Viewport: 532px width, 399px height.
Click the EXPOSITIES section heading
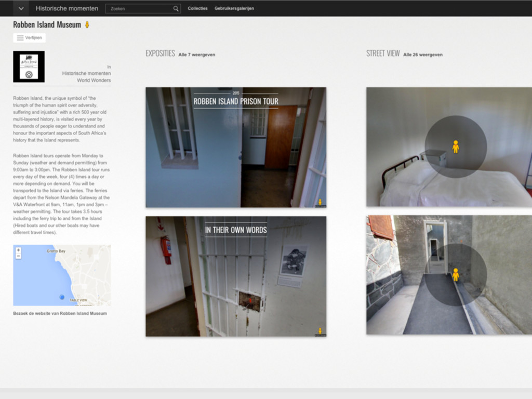160,54
